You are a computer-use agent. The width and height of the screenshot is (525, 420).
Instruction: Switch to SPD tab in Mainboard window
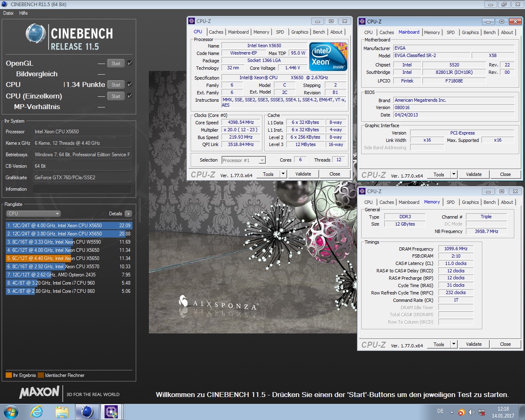451,32
